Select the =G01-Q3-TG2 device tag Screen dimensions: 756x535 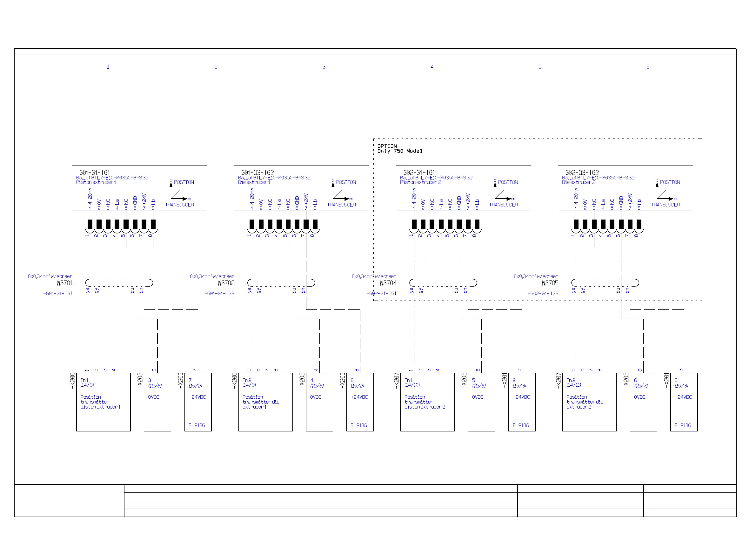pyautogui.click(x=256, y=173)
